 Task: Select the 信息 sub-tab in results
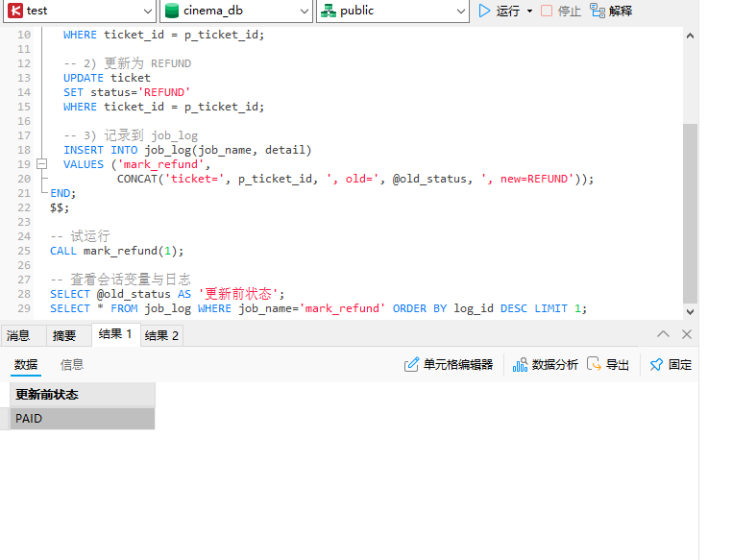(72, 364)
